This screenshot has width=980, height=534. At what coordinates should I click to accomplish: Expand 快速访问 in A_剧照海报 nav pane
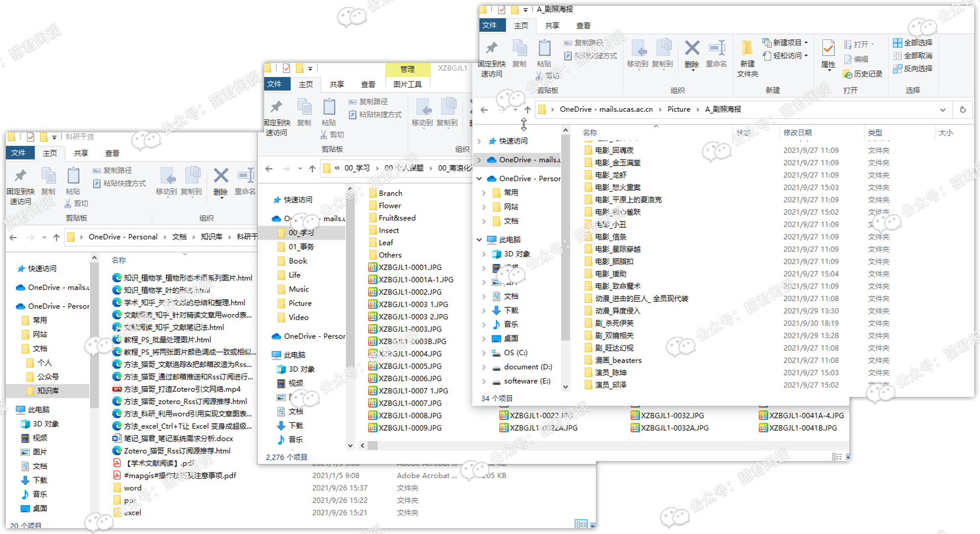[479, 141]
